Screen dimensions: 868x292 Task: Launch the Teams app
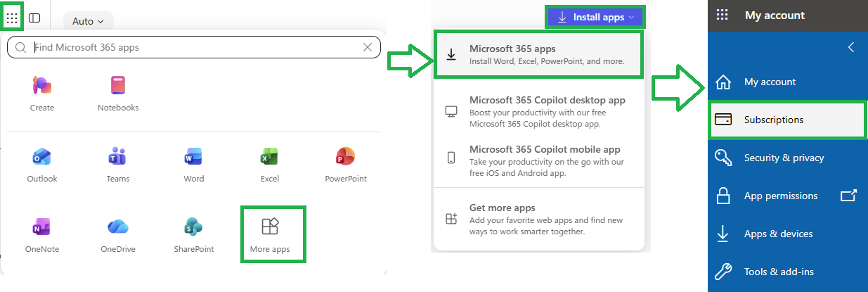pyautogui.click(x=118, y=164)
